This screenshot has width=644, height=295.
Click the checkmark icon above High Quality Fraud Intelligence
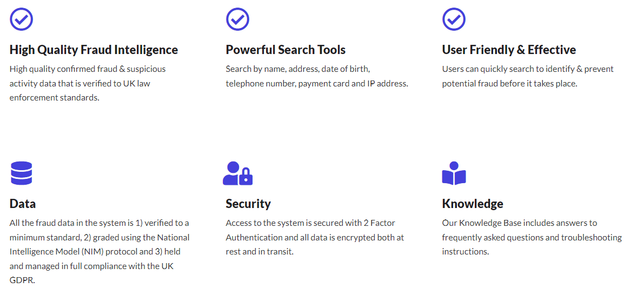click(x=22, y=19)
